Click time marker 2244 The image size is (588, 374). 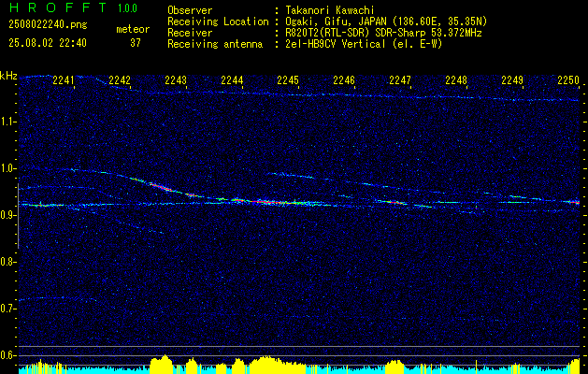coord(232,79)
